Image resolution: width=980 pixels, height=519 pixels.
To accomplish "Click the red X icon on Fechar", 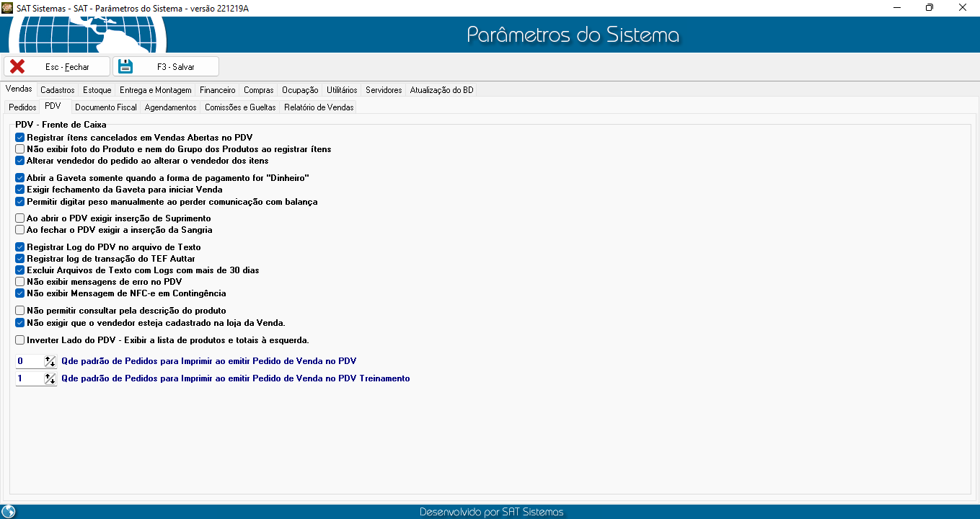I will (x=17, y=66).
